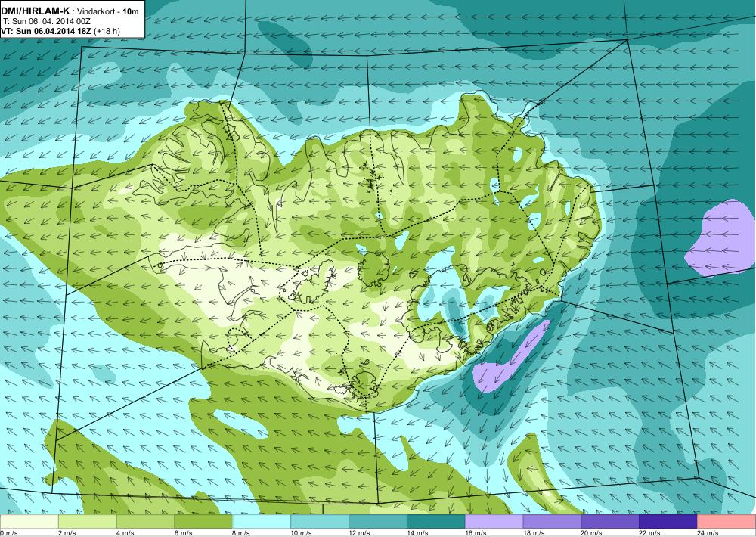Click the "6 m/s" legend label

183,533
